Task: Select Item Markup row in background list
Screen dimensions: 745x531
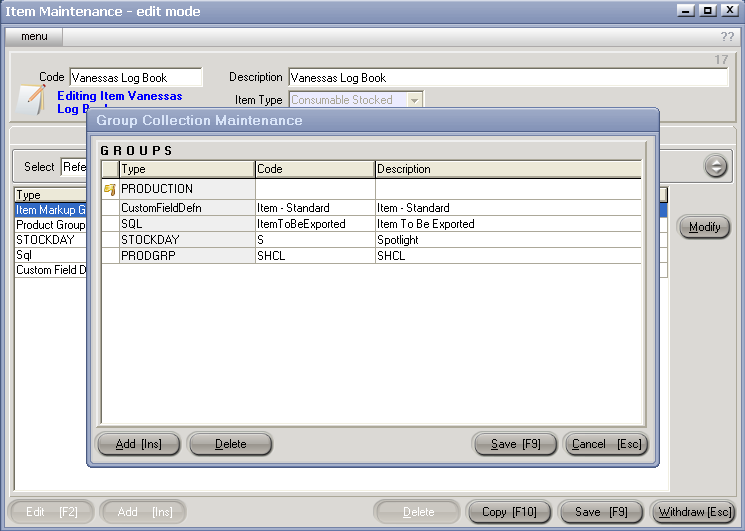Action: click(x=51, y=210)
